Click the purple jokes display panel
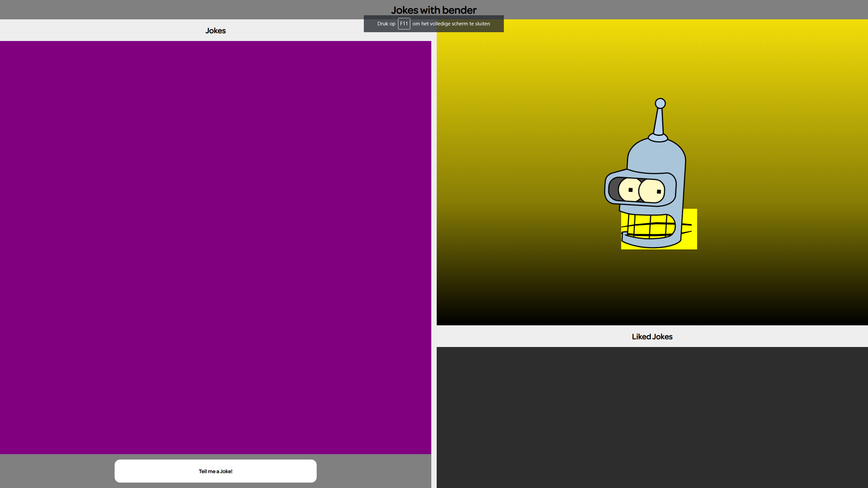This screenshot has width=868, height=488. tap(216, 247)
